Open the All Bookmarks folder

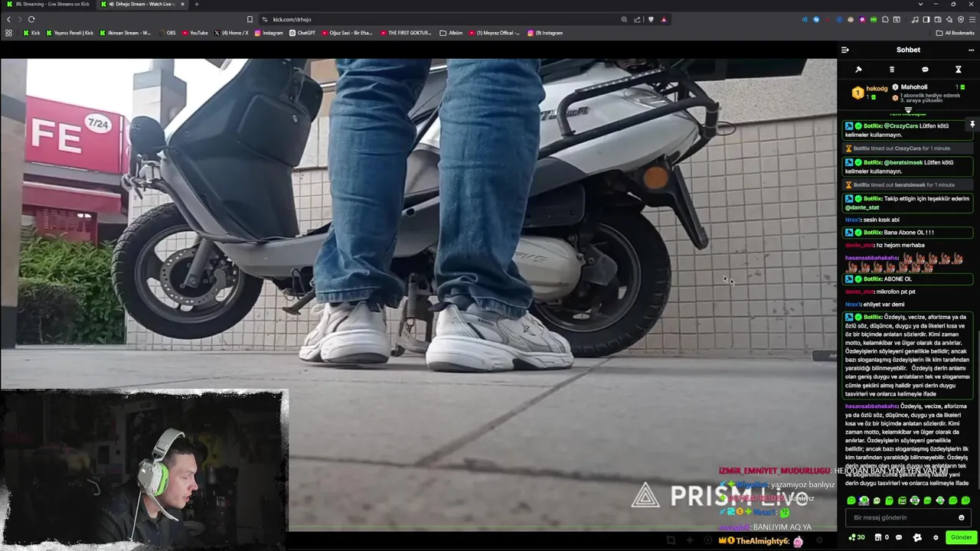pyautogui.click(x=955, y=33)
